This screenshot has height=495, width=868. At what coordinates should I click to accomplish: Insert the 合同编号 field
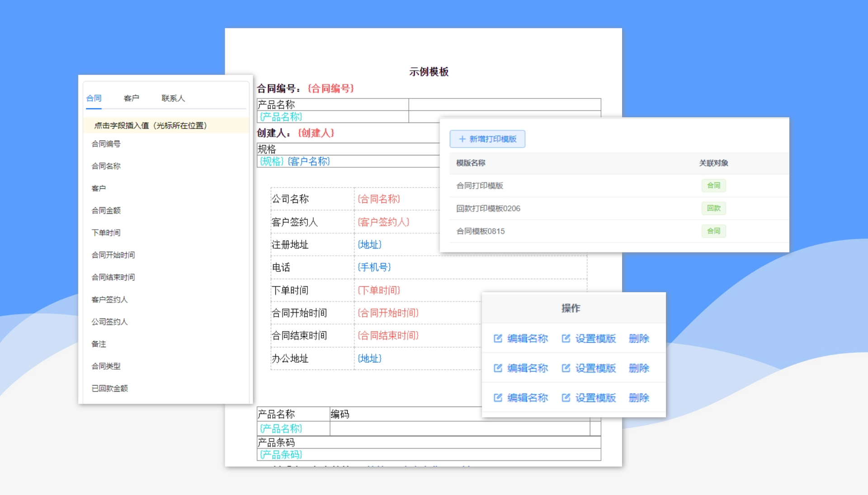coord(106,144)
